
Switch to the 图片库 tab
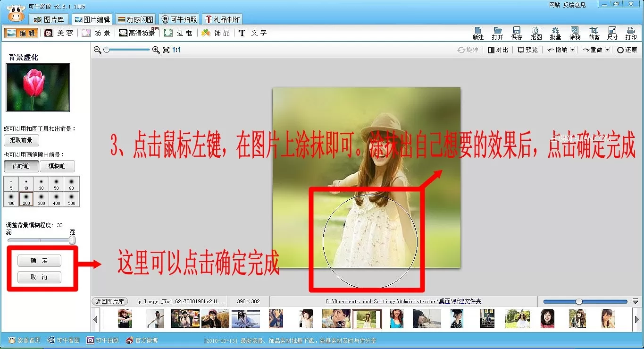pyautogui.click(x=49, y=19)
